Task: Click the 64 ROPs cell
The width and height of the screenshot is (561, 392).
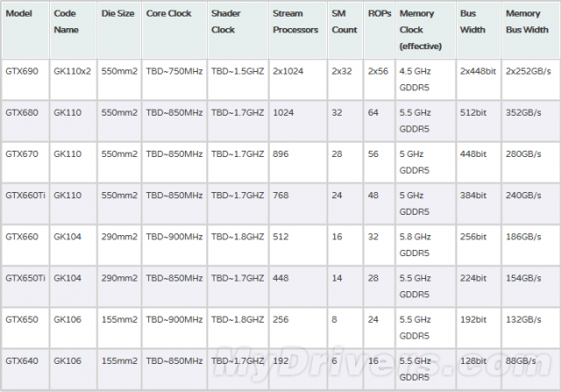Action: coord(380,121)
